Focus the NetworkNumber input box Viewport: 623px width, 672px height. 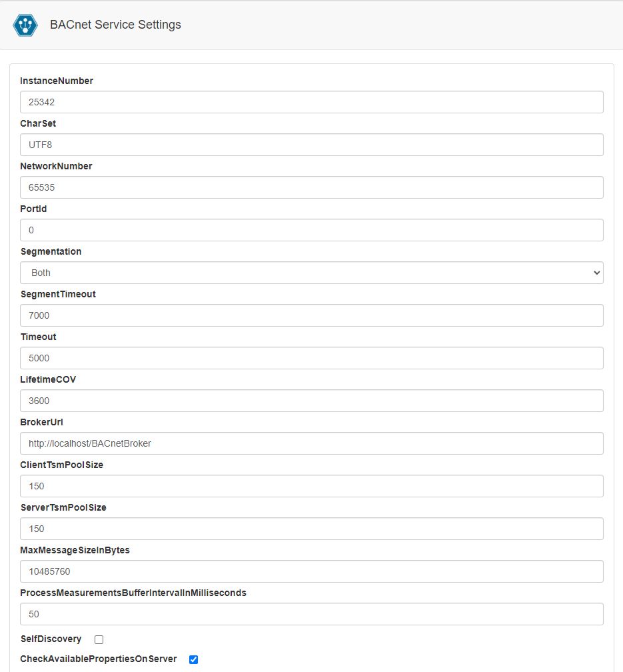[x=311, y=187]
